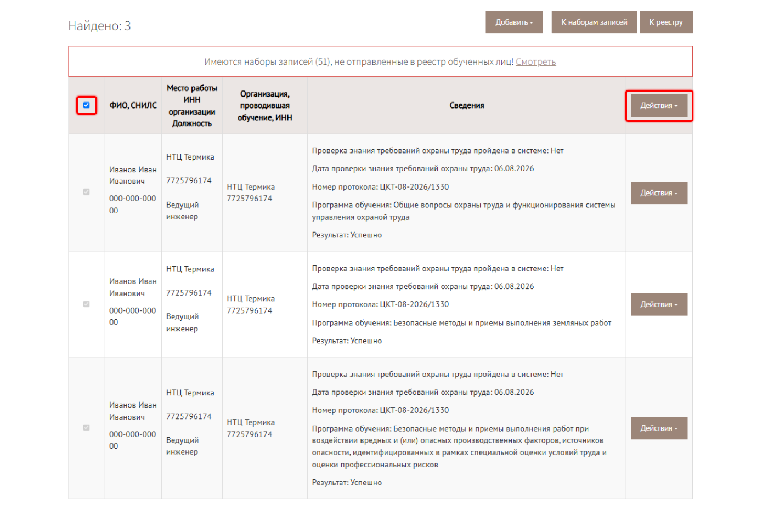Toggle the select-all checkbox in table header

click(x=86, y=105)
